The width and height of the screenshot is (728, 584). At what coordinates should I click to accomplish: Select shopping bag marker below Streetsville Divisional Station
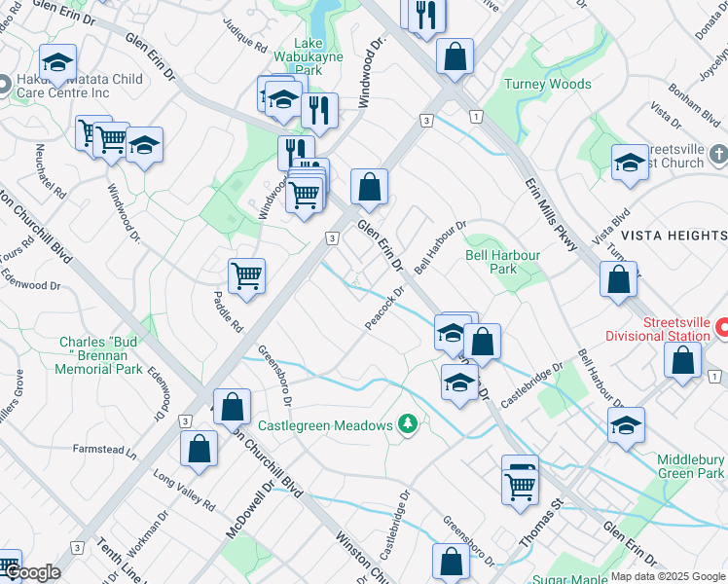682,361
